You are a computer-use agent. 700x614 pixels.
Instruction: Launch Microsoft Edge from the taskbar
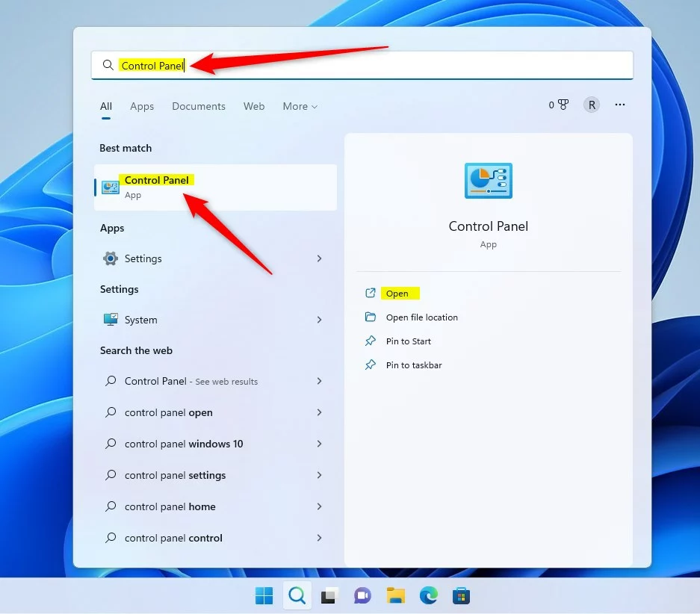(429, 596)
